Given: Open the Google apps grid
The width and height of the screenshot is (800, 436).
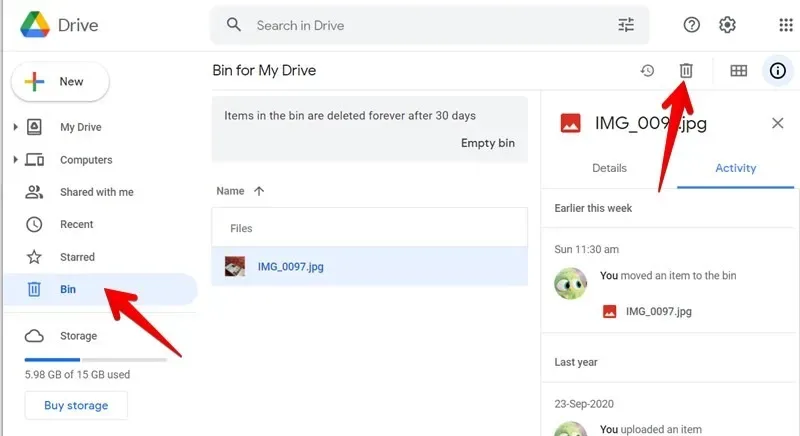Looking at the screenshot, I should tap(786, 24).
